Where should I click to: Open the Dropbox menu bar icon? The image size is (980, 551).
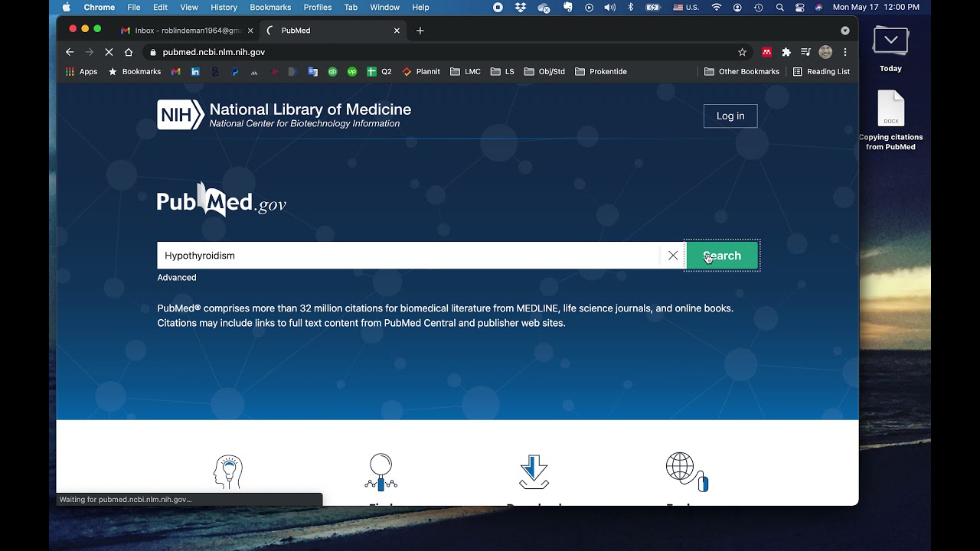tap(521, 7)
